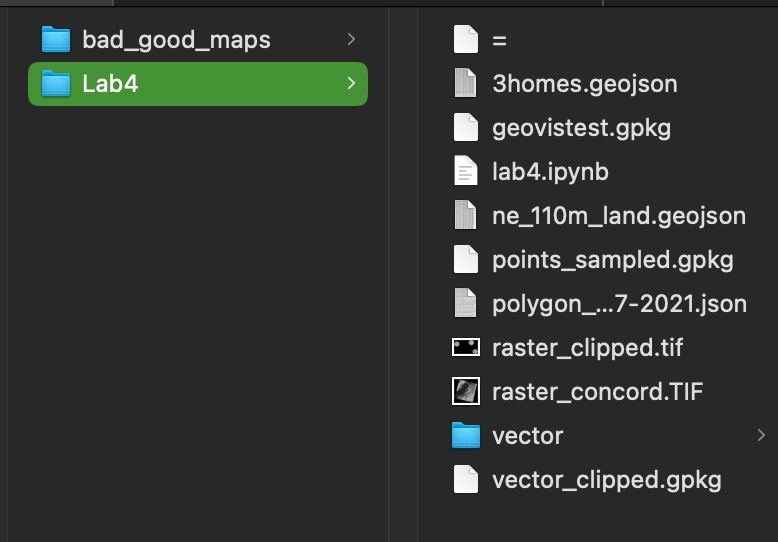Click the geovistest.gpkg file icon
This screenshot has height=542, width=778.
pyautogui.click(x=466, y=128)
